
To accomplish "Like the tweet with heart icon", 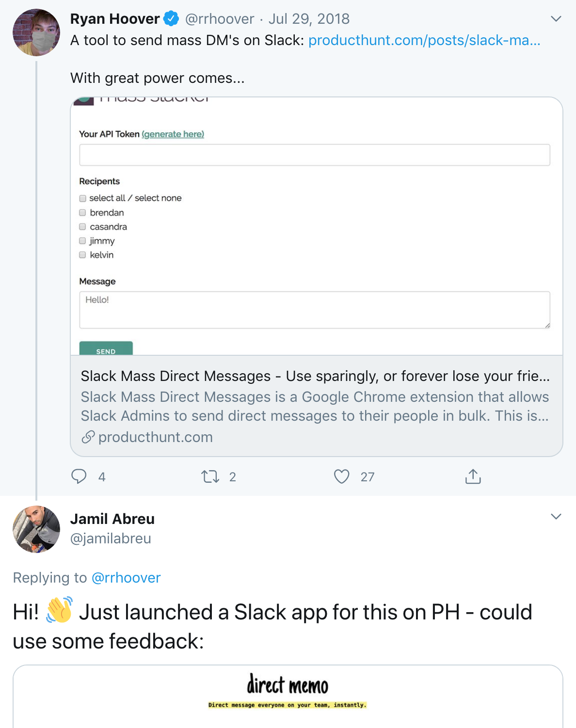I will (342, 477).
